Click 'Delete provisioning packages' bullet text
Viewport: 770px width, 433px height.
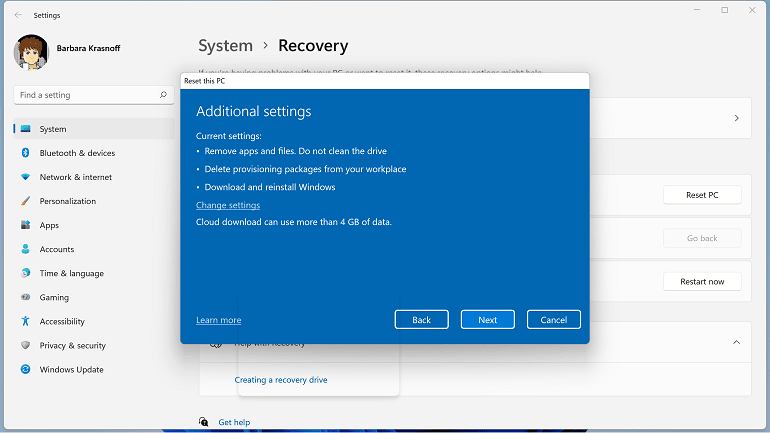point(305,169)
